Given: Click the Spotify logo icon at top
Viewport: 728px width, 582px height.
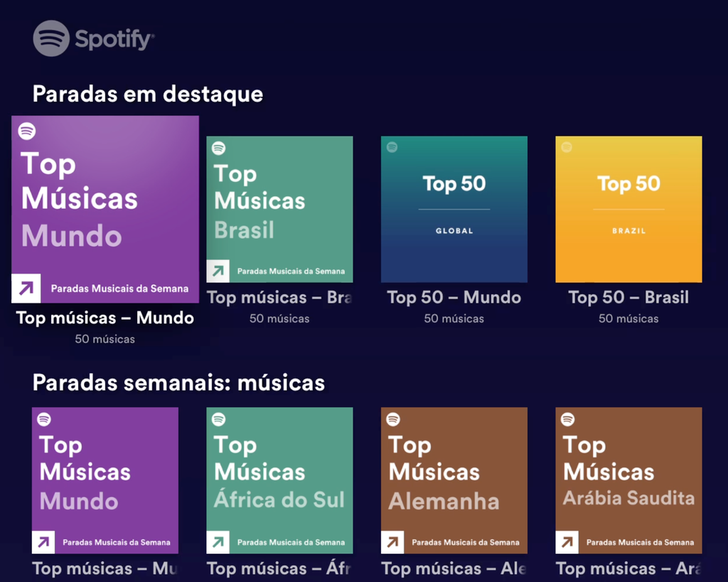Looking at the screenshot, I should [x=51, y=38].
